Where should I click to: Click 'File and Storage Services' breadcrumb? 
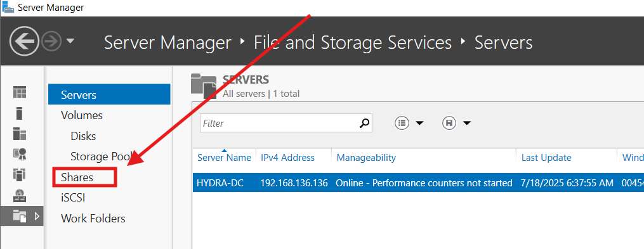pos(353,42)
